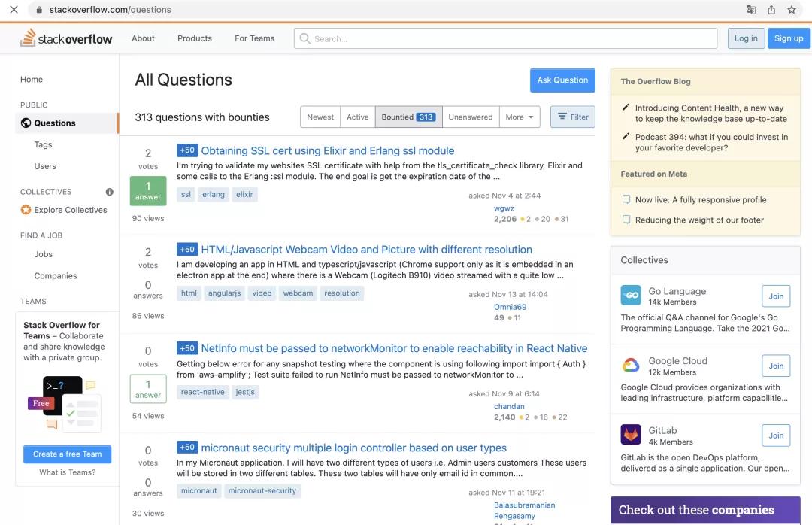Image resolution: width=812 pixels, height=525 pixels.
Task: Click the browser translate page icon
Action: pos(750,10)
